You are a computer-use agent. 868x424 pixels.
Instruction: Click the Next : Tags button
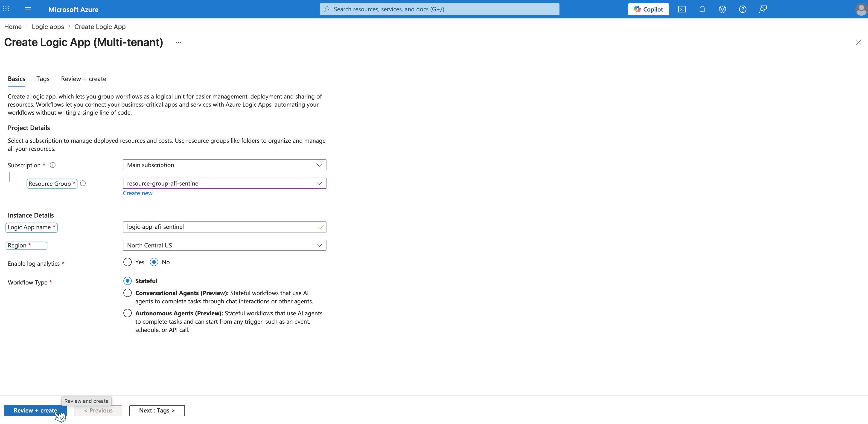pyautogui.click(x=157, y=410)
